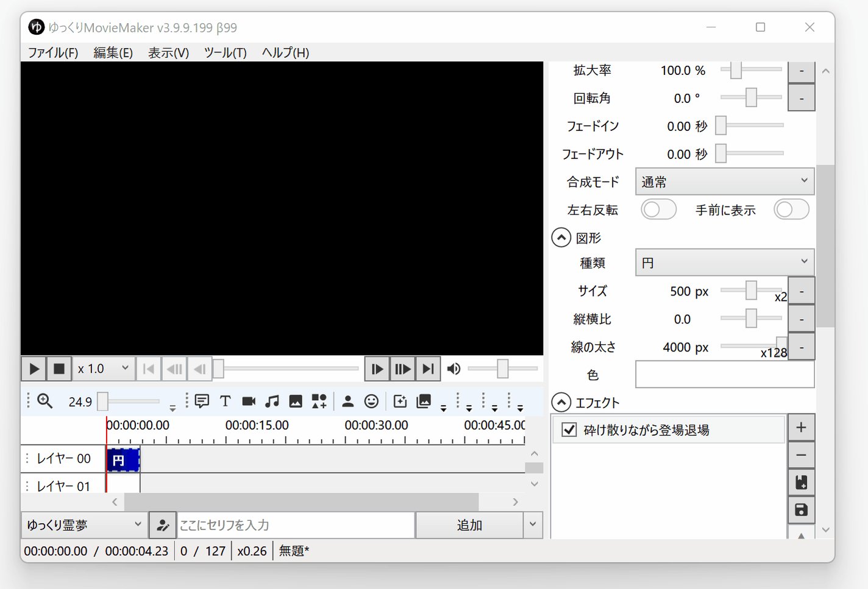Step forward one frame button

click(x=377, y=369)
